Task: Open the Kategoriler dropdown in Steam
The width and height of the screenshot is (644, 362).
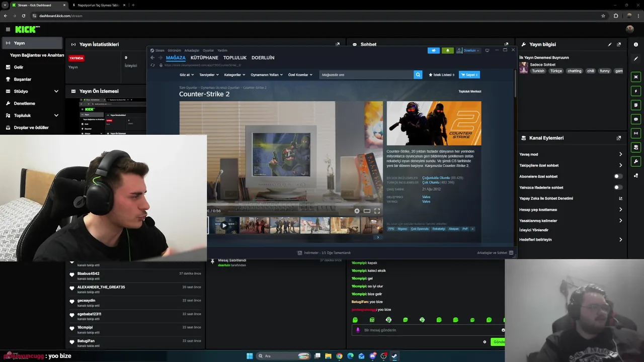Action: 234,75
